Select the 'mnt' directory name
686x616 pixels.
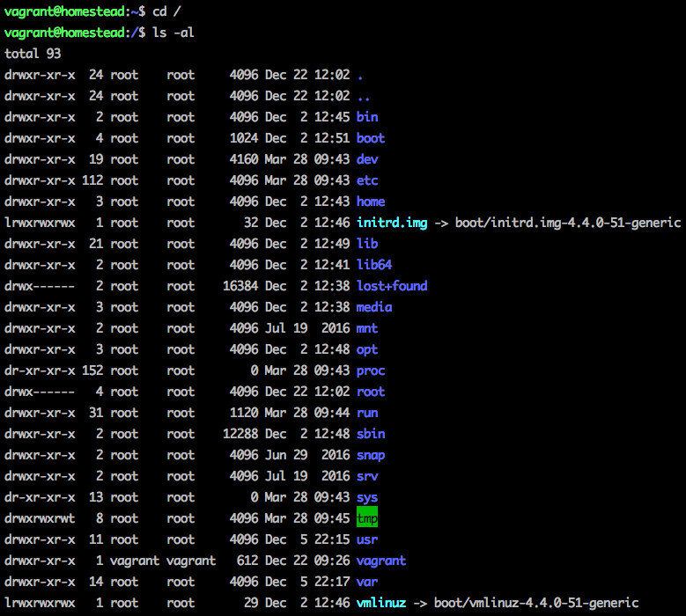pos(367,328)
